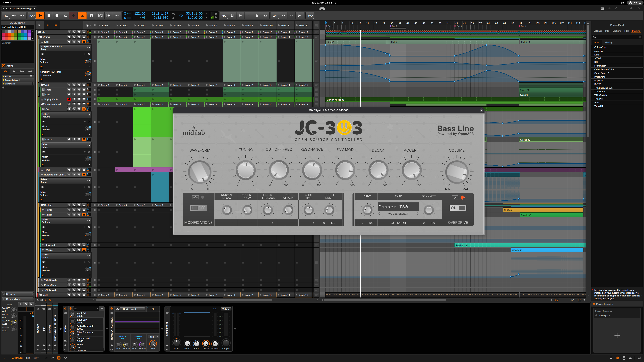Screen dimensions: 644x362
Task: Solo the Kick track
Action: click(74, 42)
